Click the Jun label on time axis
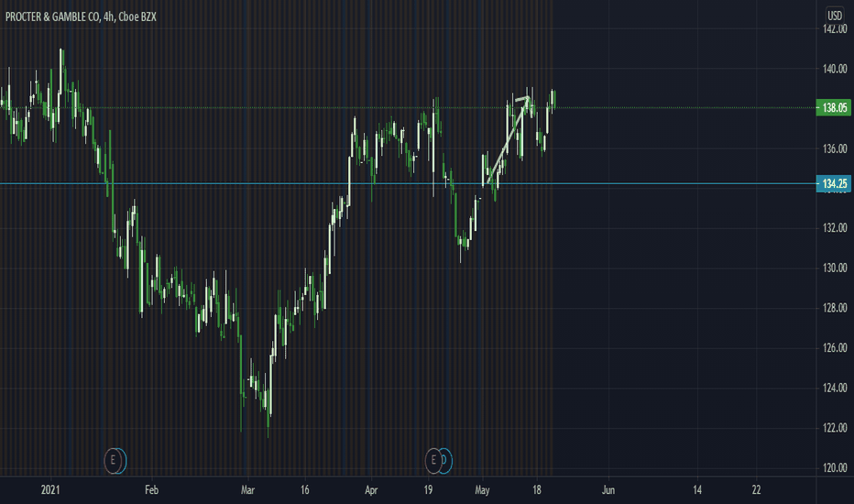The image size is (854, 504). [608, 490]
